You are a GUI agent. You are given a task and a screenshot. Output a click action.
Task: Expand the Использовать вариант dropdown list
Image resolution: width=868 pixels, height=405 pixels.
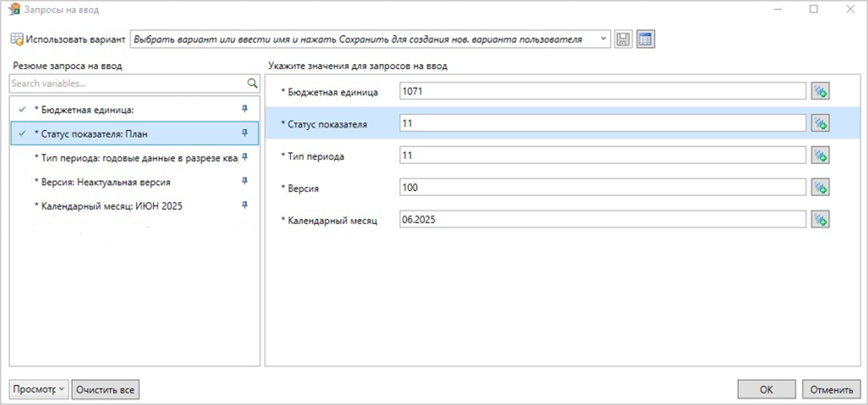click(604, 39)
